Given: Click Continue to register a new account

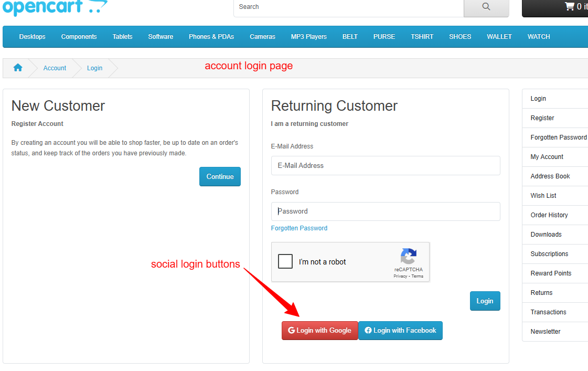Looking at the screenshot, I should click(x=220, y=176).
